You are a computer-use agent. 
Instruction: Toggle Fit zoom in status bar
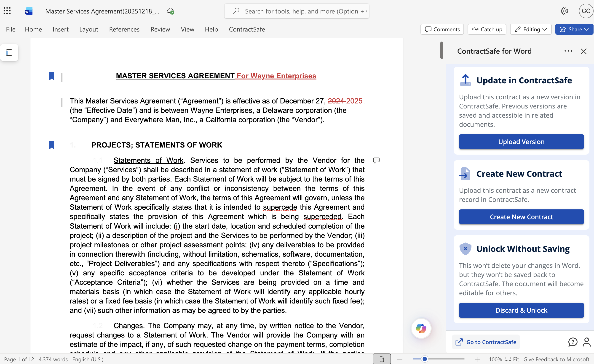(512, 359)
